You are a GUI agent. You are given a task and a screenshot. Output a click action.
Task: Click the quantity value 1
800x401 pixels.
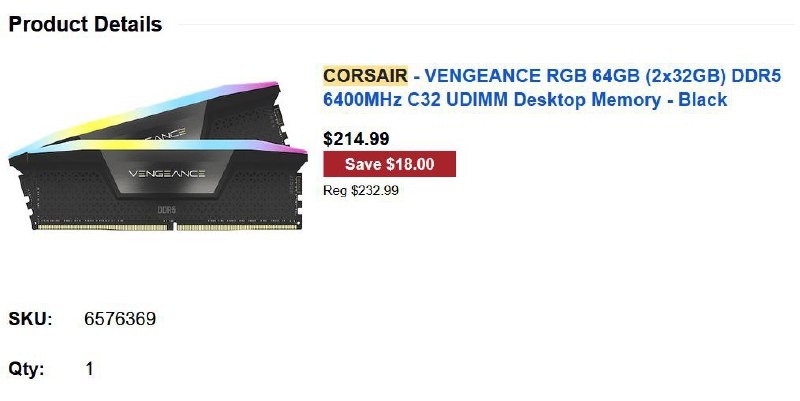[x=89, y=369]
